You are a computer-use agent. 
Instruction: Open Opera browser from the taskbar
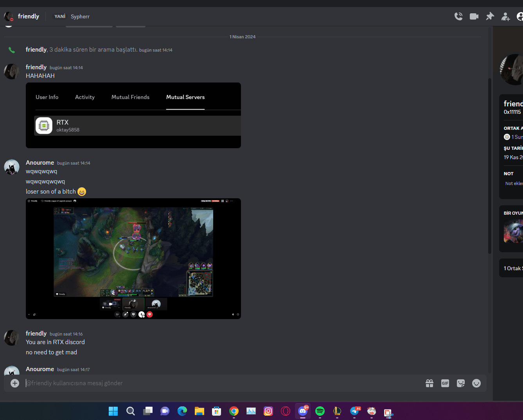pyautogui.click(x=286, y=411)
